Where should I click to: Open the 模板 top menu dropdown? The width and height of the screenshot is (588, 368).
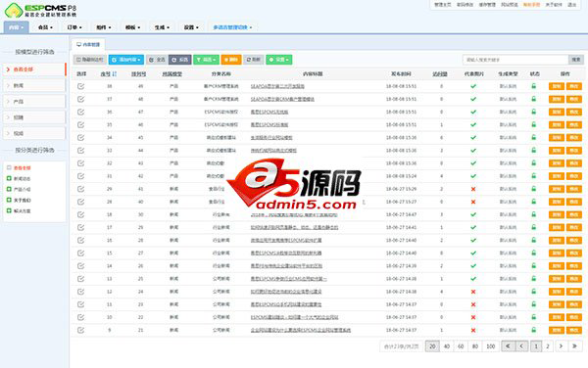click(x=132, y=27)
